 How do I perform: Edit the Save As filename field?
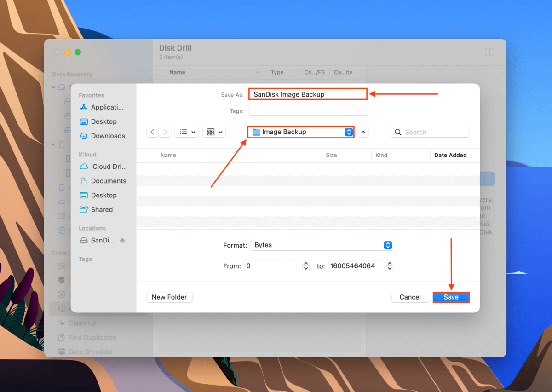308,94
